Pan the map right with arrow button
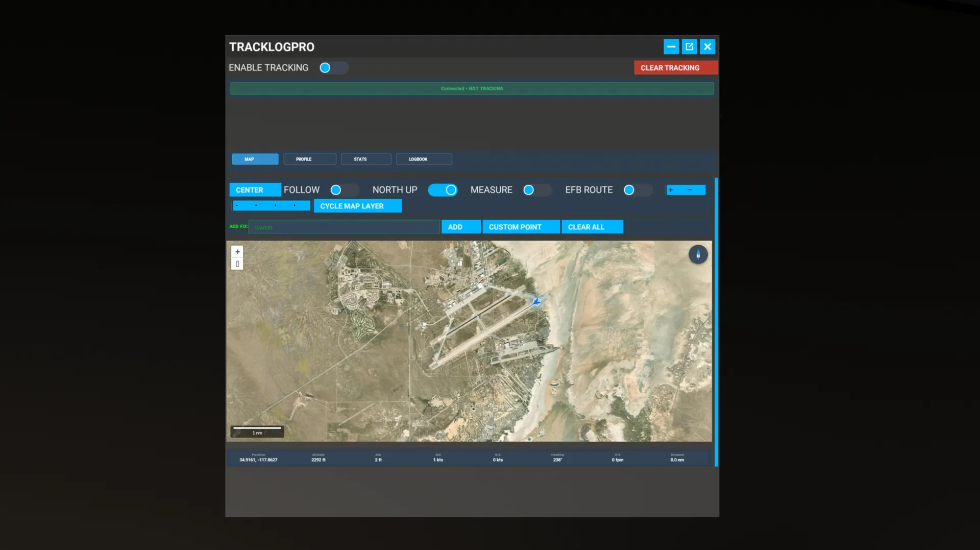 (x=295, y=206)
